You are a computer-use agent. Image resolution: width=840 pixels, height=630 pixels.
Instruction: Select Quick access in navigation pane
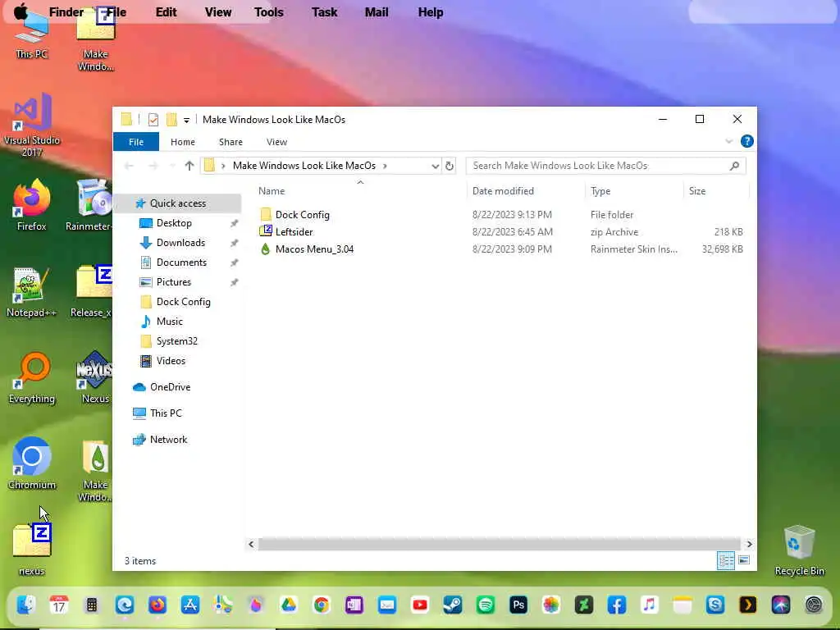click(178, 203)
